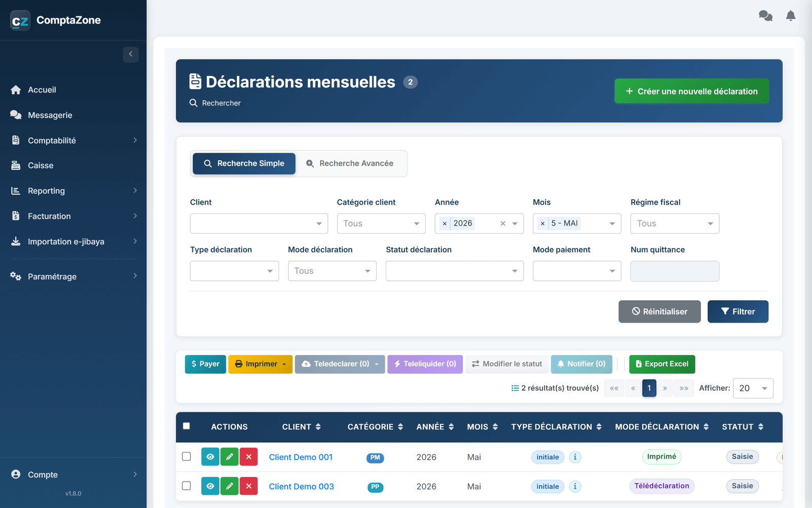Tick the checkbox for Client Demo 001

[186, 456]
